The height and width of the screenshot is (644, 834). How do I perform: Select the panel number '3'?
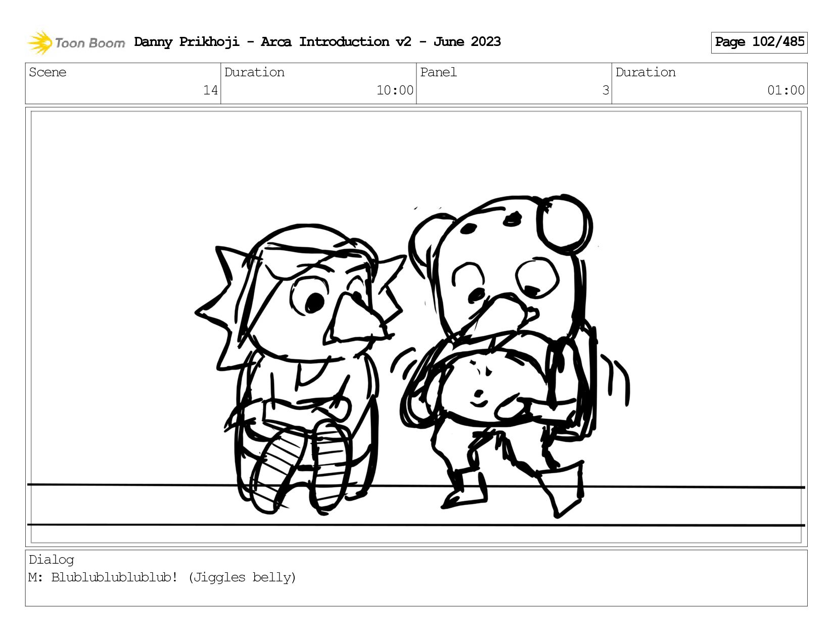[x=606, y=90]
